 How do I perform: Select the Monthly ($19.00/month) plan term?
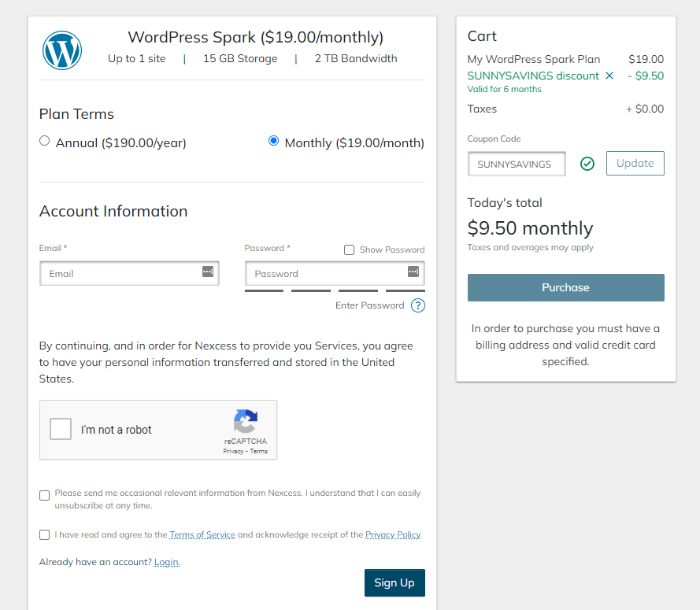(x=274, y=141)
